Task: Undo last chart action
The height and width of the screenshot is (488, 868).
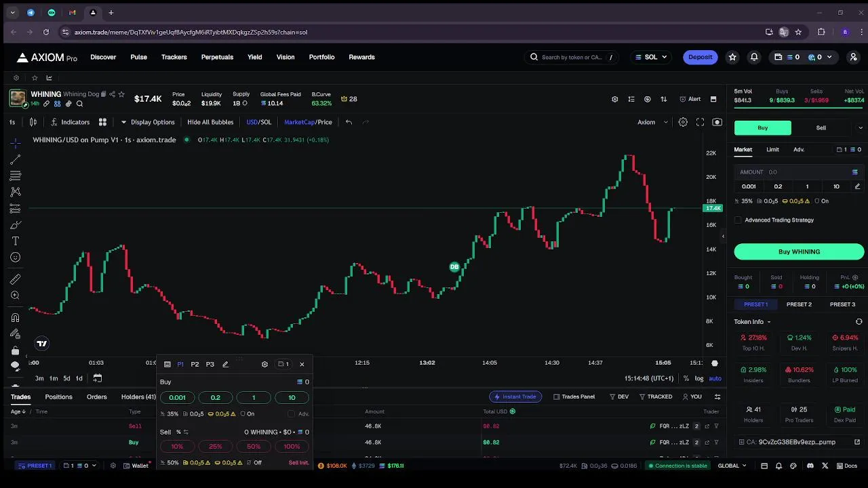Action: [349, 122]
